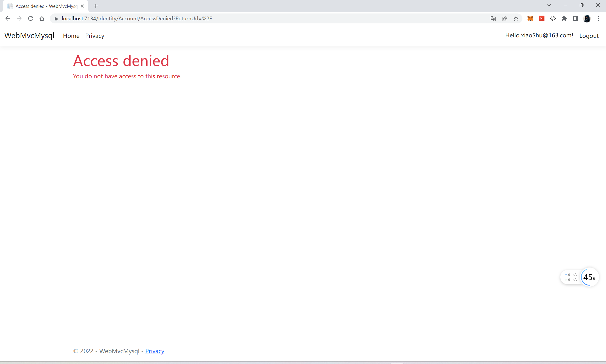Click the address bar URL

(x=137, y=18)
